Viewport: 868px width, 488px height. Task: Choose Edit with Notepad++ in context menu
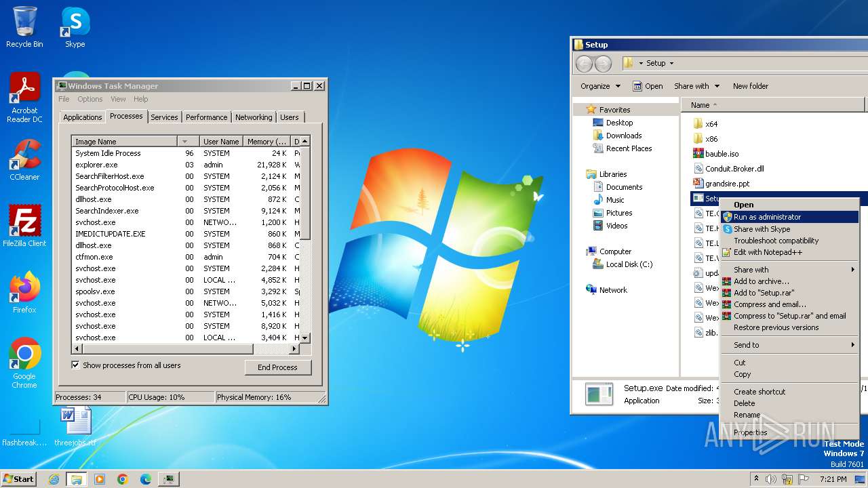tap(791, 252)
